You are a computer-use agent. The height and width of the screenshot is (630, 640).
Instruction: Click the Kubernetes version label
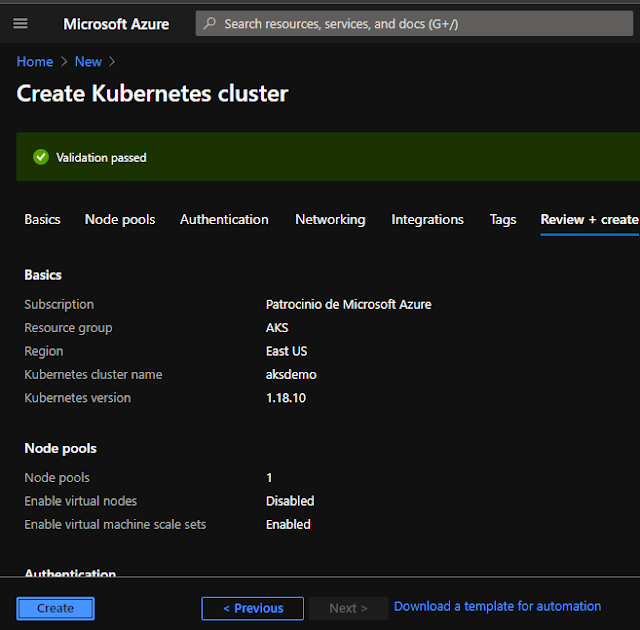[x=78, y=398]
